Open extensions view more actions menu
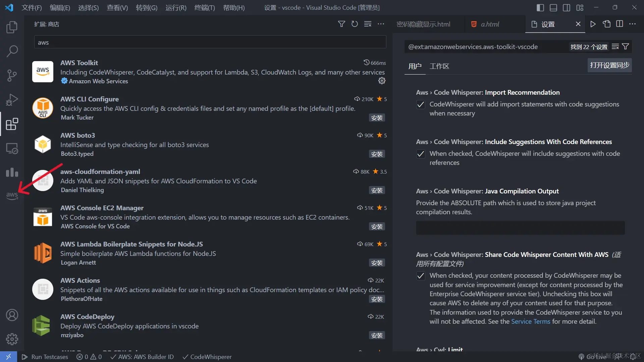 [x=381, y=24]
